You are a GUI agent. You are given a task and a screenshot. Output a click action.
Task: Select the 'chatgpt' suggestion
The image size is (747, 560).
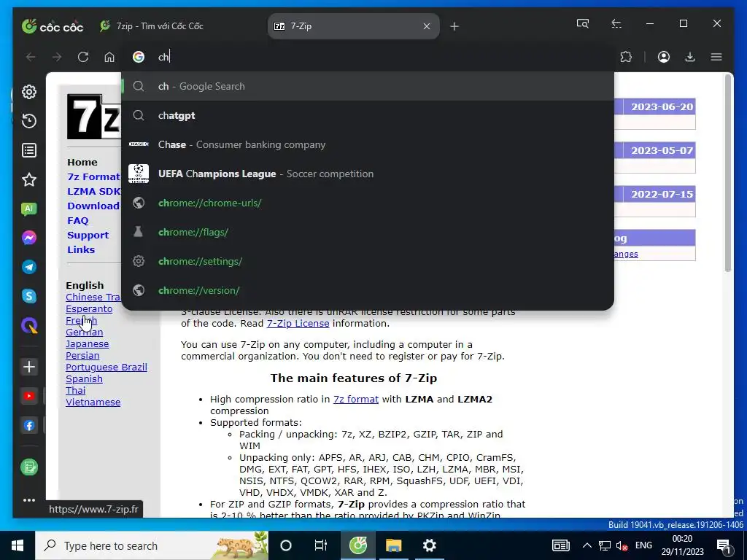(368, 115)
